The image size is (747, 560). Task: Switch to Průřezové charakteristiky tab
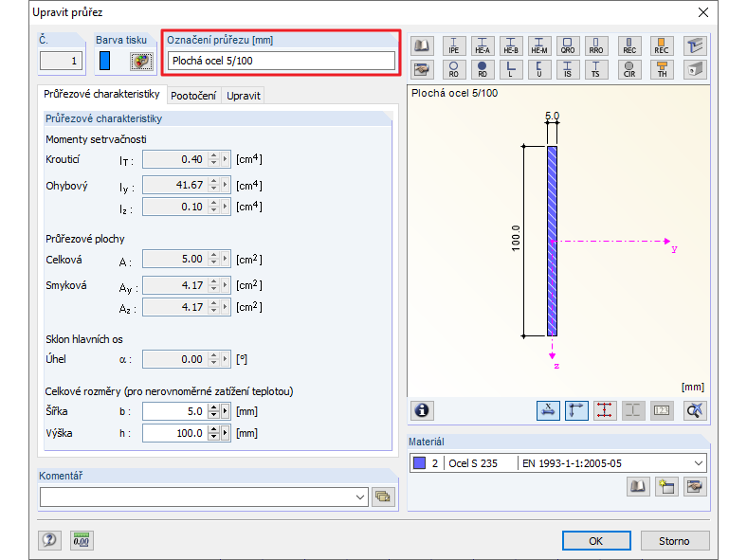coord(101,94)
